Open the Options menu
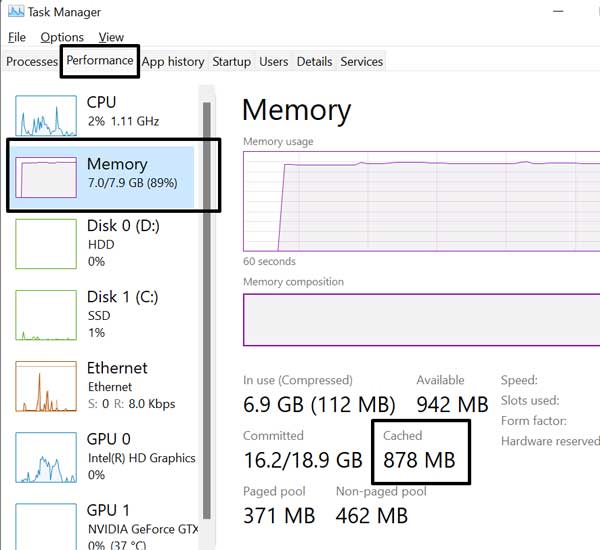This screenshot has width=600, height=550. [x=62, y=37]
